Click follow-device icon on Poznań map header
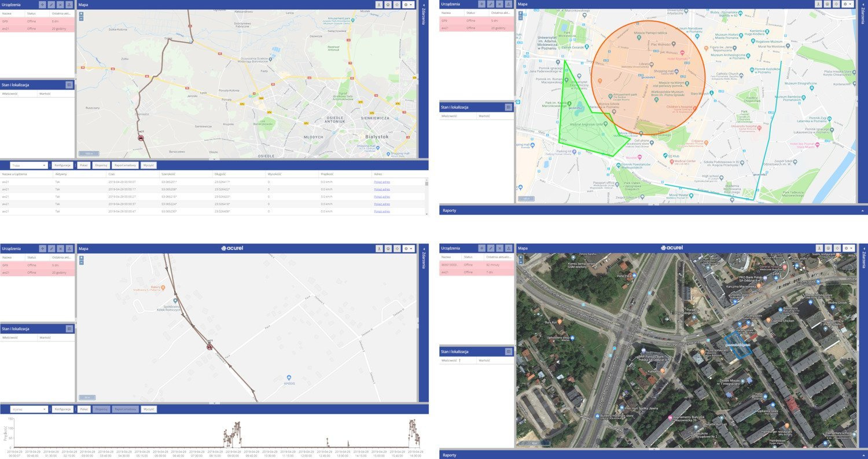This screenshot has width=868, height=459. coord(819,4)
